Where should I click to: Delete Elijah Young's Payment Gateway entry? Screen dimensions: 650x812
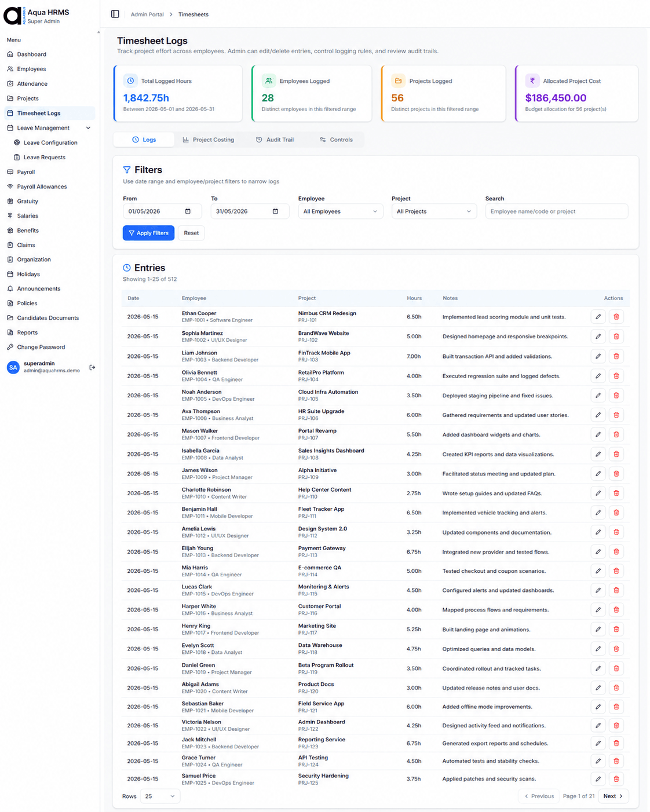(x=616, y=552)
